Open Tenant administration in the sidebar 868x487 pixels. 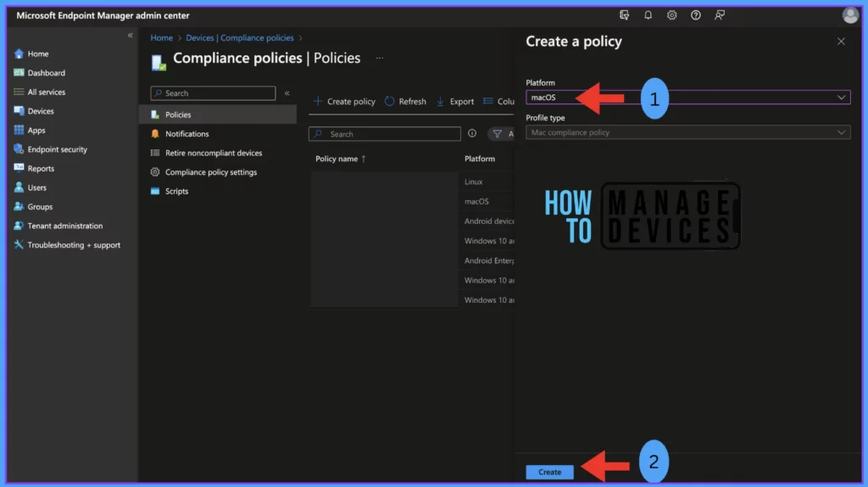tap(64, 226)
